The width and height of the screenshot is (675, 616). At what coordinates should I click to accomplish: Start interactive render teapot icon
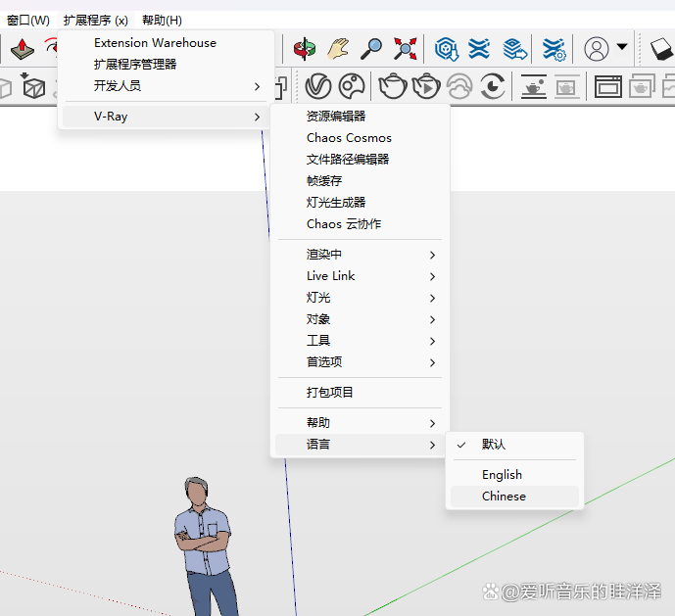(x=426, y=86)
